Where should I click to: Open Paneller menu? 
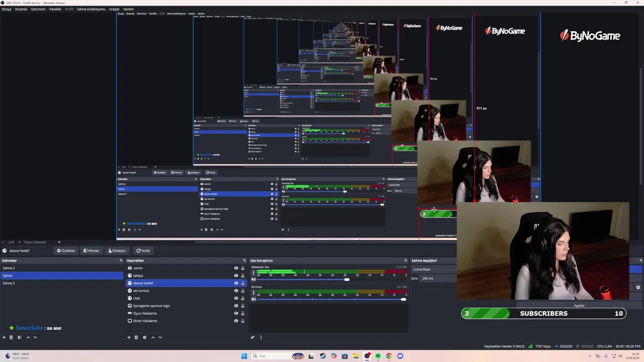tap(55, 9)
